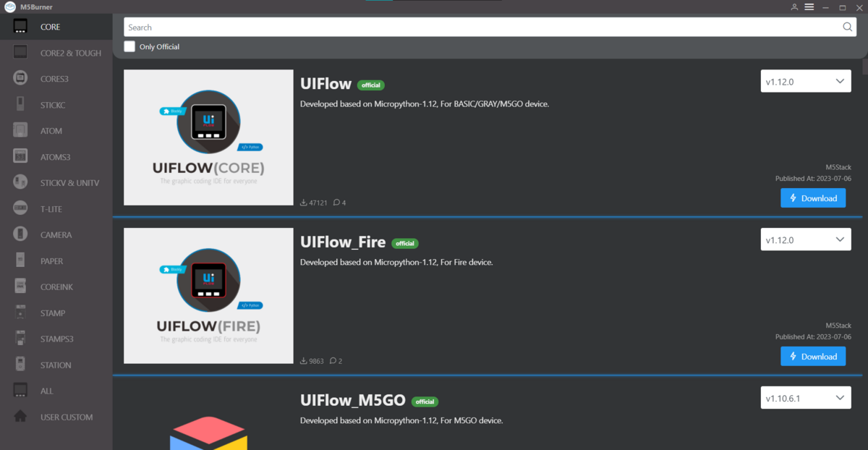Click official badge next to UIFlow_M5GO
This screenshot has width=868, height=450.
click(425, 402)
